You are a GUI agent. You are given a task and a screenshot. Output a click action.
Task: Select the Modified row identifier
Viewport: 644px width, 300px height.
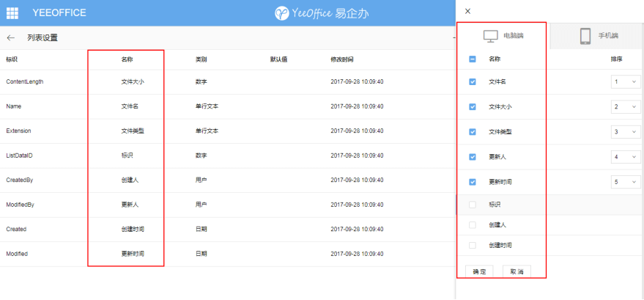pyautogui.click(x=17, y=254)
